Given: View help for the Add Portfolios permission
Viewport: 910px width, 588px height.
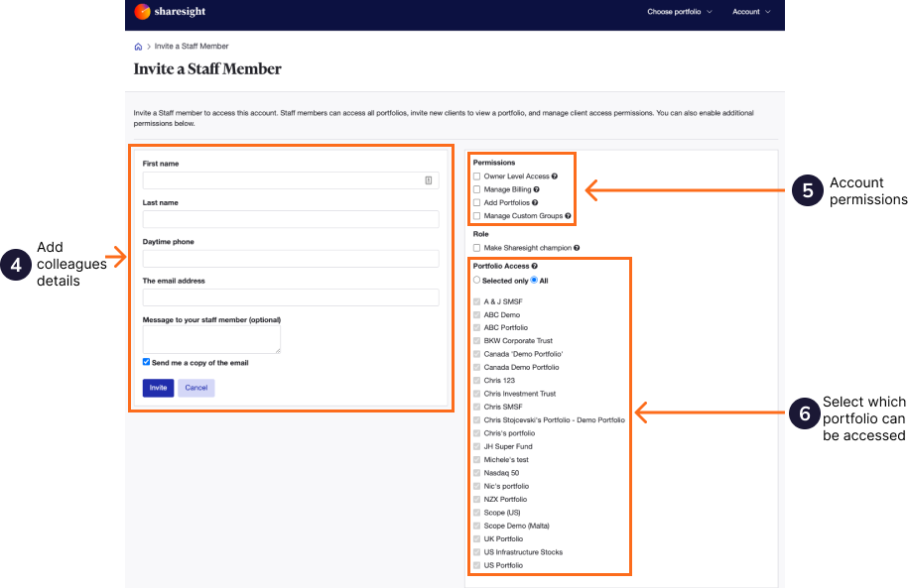Looking at the screenshot, I should pos(533,203).
